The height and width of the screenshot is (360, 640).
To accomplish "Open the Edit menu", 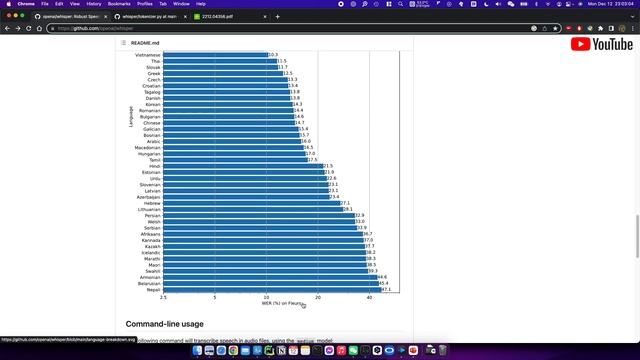I will pyautogui.click(x=59, y=4).
